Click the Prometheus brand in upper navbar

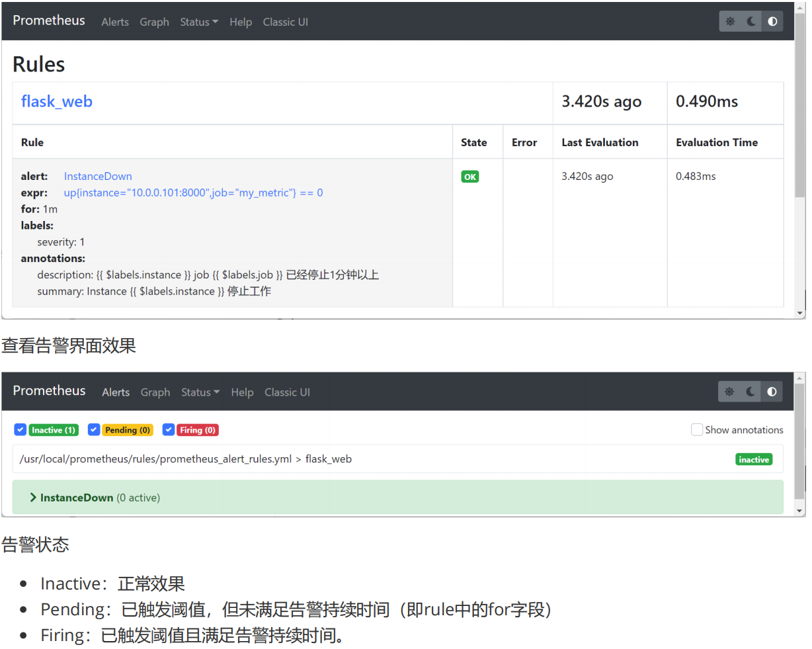49,21
